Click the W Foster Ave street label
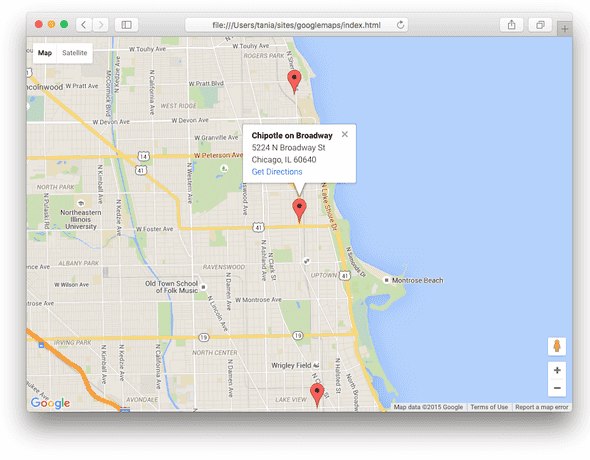This screenshot has width=590, height=460. [155, 229]
